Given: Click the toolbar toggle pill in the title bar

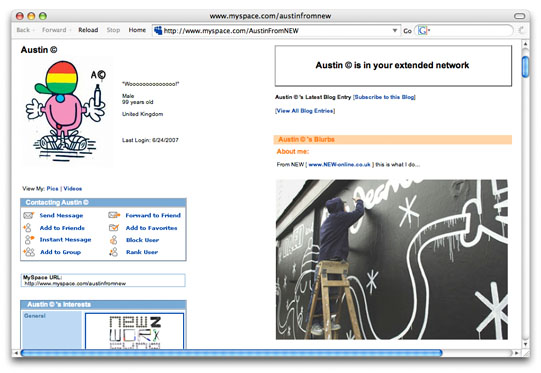Looking at the screenshot, I should (519, 16).
